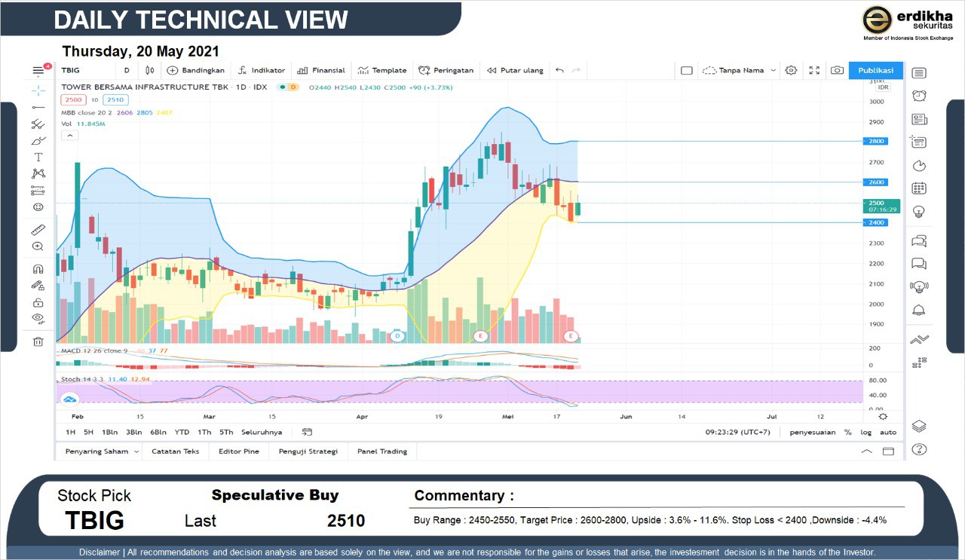The height and width of the screenshot is (560, 965).
Task: Switch to the Editor Pine tab
Action: point(238,451)
